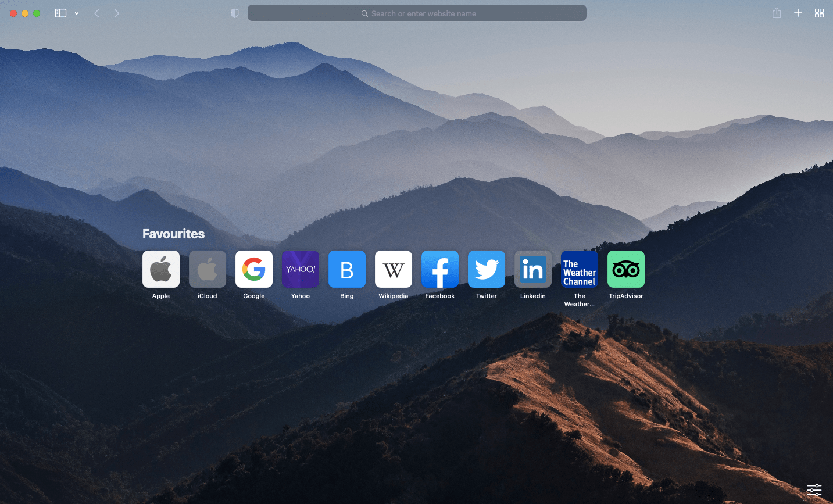Open the sidebar options chevron
Image resolution: width=833 pixels, height=504 pixels.
coord(76,13)
